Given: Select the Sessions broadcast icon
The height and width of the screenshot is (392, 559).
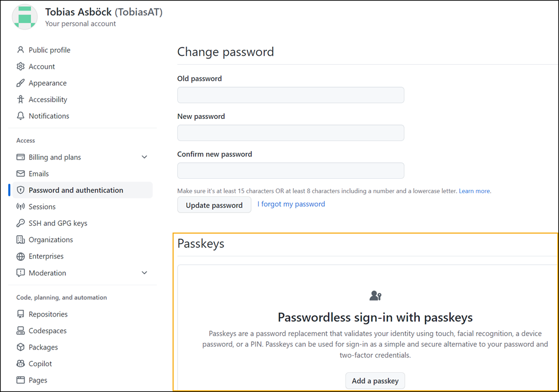Looking at the screenshot, I should (20, 207).
